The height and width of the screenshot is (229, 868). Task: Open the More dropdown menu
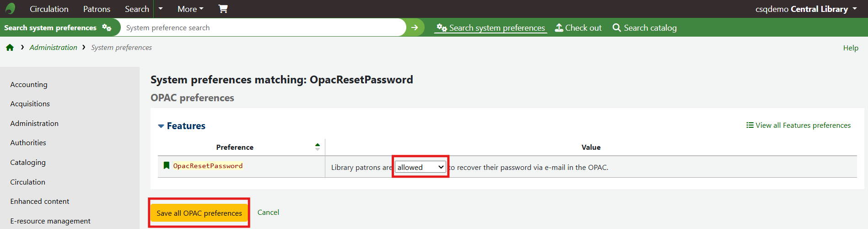pos(190,9)
